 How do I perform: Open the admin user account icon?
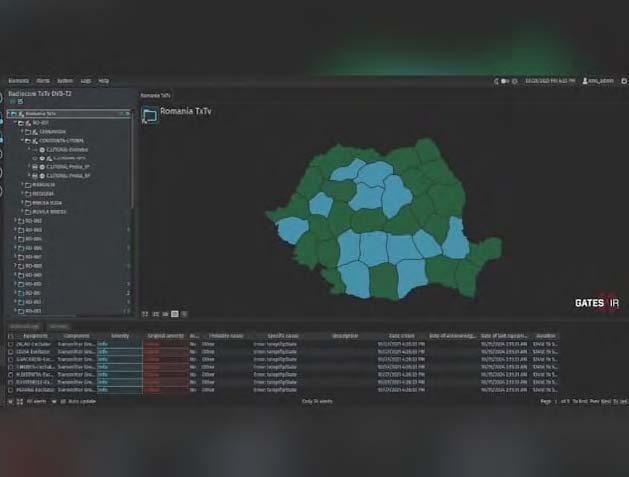click(x=585, y=81)
